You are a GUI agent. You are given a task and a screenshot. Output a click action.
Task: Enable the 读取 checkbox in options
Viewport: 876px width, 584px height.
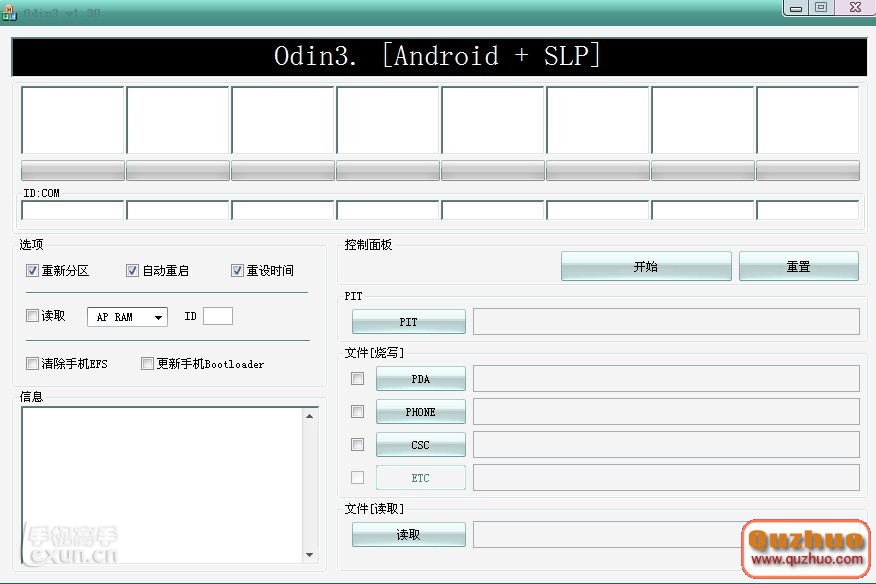[33, 316]
